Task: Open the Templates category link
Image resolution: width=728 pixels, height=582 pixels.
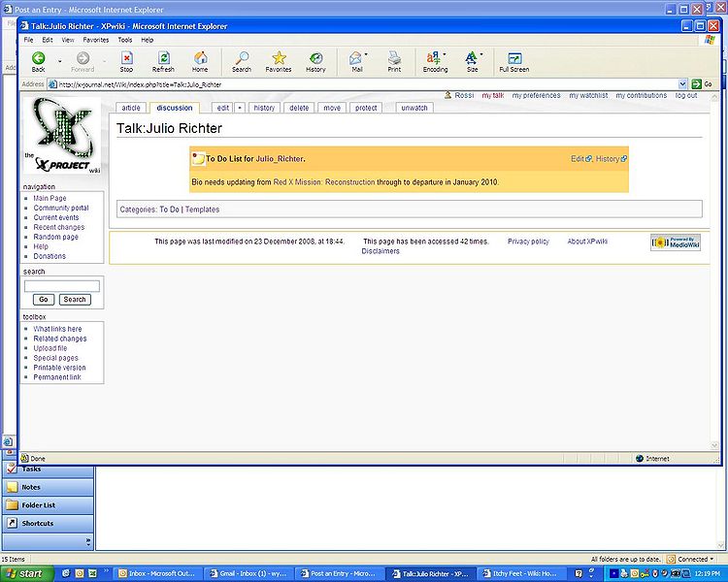Action: (x=202, y=210)
